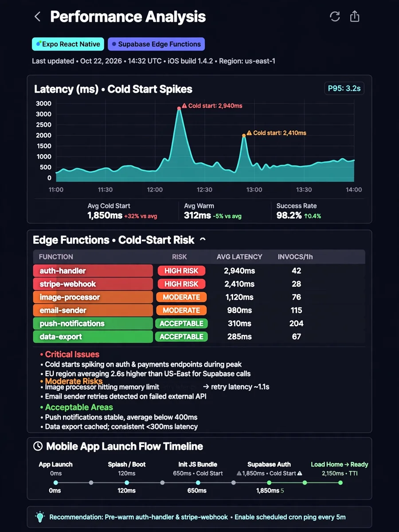Open the share export icon
This screenshot has width=399, height=532.
[x=355, y=16]
